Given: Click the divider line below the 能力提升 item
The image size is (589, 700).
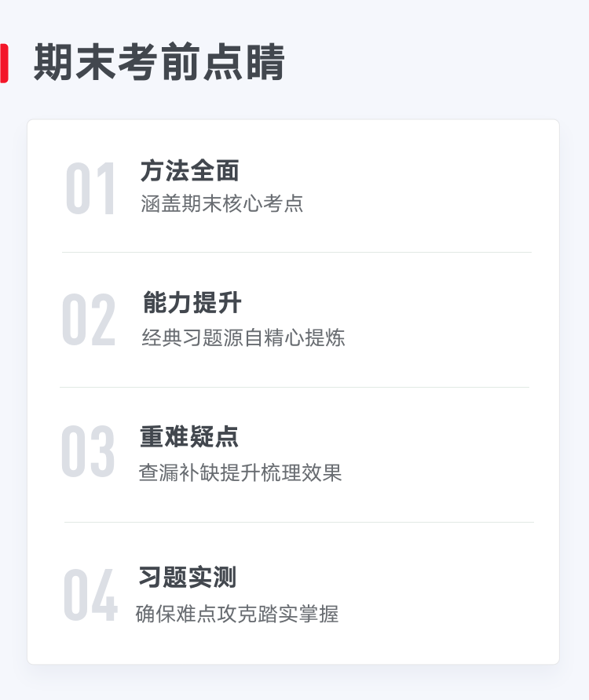Looking at the screenshot, I should tap(294, 387).
